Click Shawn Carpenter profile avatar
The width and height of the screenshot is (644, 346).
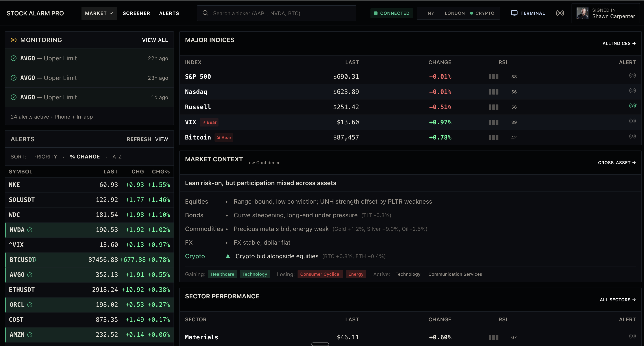click(x=582, y=13)
